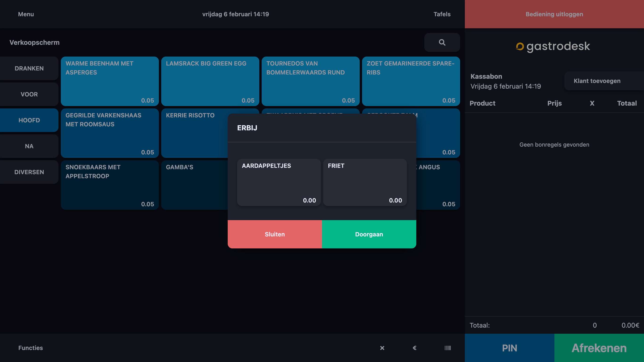Select the euro cash payment icon

(x=414, y=348)
